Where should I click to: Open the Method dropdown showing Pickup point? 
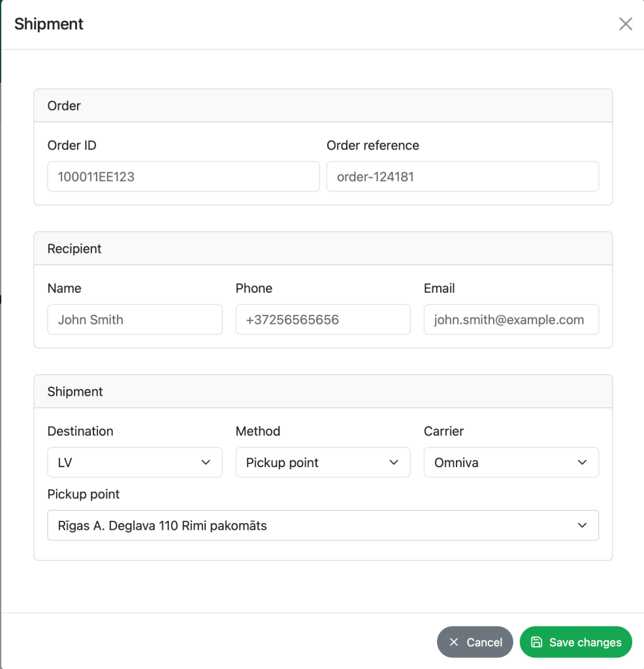(323, 462)
